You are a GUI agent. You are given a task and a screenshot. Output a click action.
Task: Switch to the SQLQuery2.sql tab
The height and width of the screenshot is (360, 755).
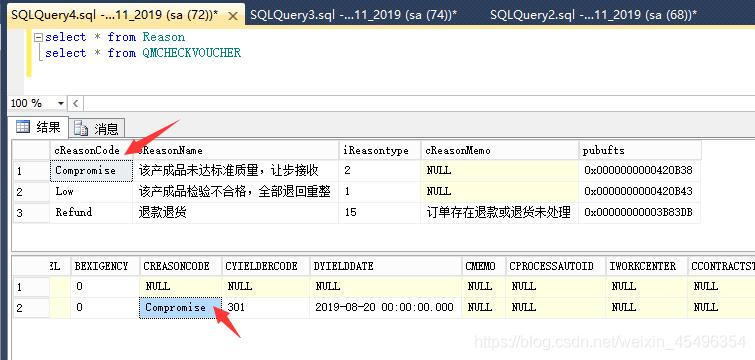pos(593,15)
